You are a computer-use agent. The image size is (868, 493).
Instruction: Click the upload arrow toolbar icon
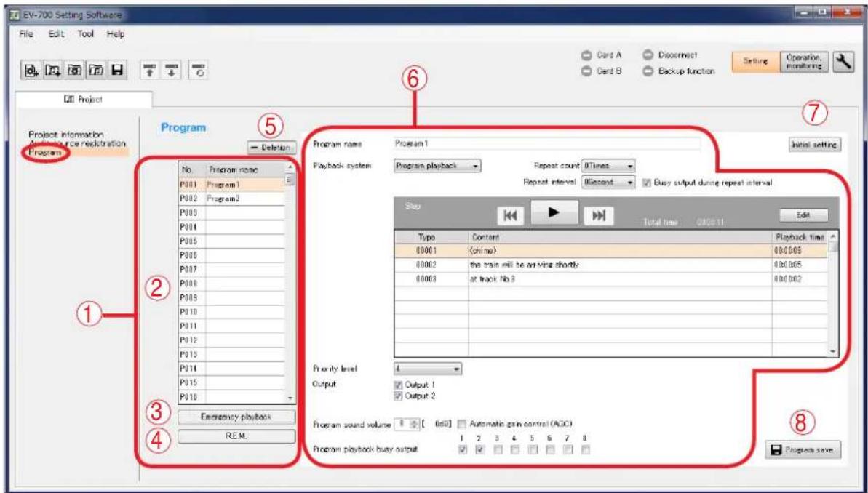pyautogui.click(x=148, y=71)
